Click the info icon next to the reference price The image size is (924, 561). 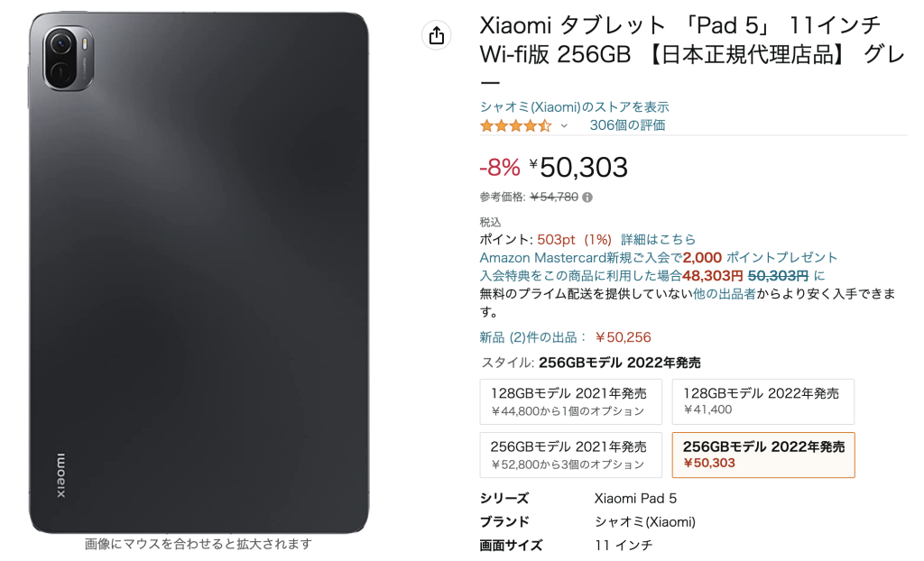tap(587, 197)
